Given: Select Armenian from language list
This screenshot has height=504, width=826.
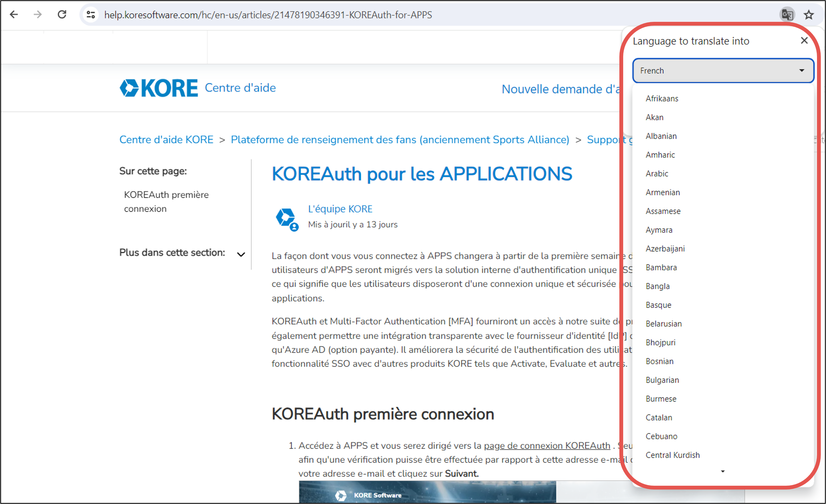Looking at the screenshot, I should (663, 192).
